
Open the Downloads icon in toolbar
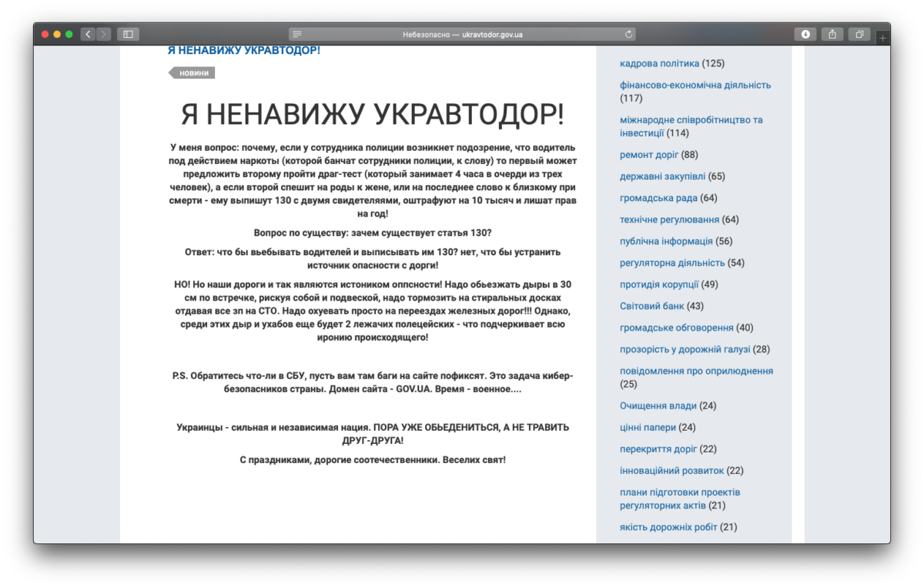pyautogui.click(x=805, y=34)
